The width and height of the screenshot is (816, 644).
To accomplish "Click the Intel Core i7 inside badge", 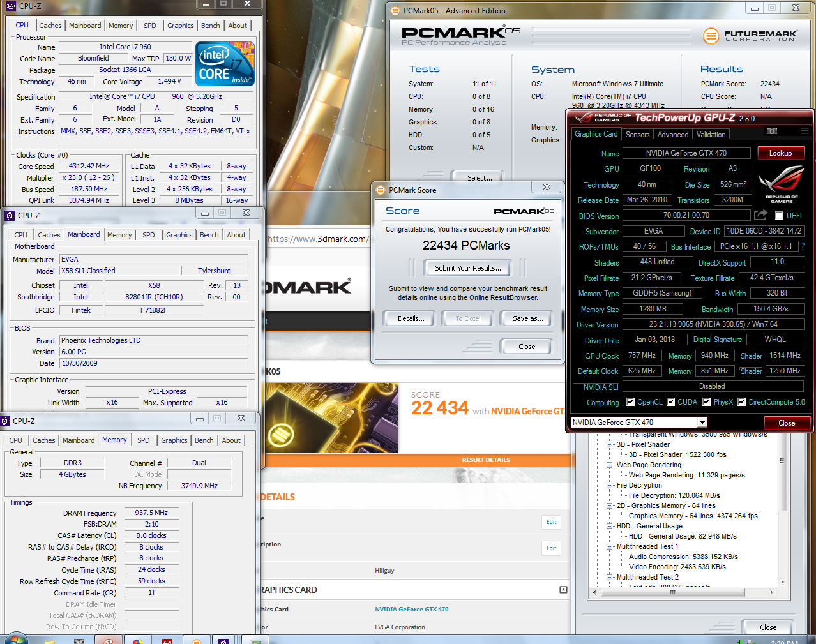I will (225, 64).
